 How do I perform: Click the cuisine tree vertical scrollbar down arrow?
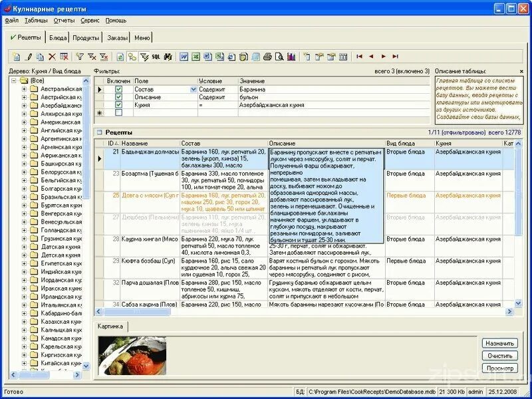tap(86, 366)
